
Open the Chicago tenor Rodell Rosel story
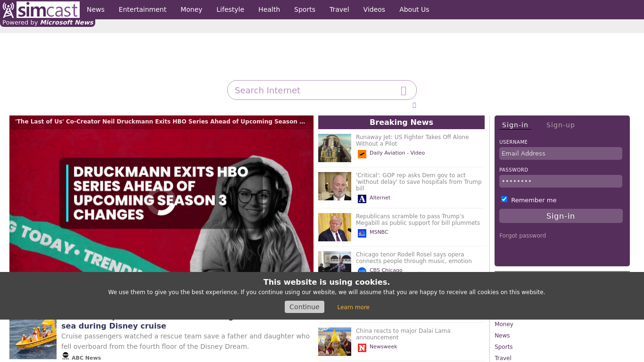(414, 258)
